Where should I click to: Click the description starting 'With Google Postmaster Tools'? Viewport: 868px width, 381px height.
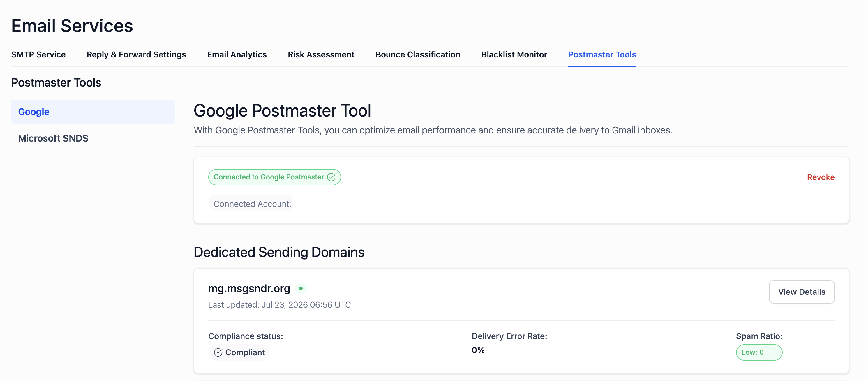433,130
